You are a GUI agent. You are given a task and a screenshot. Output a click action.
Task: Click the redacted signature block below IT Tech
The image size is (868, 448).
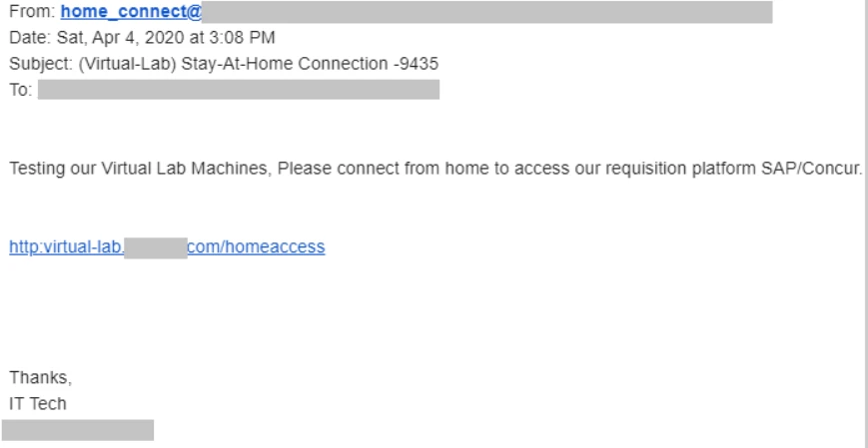78,430
